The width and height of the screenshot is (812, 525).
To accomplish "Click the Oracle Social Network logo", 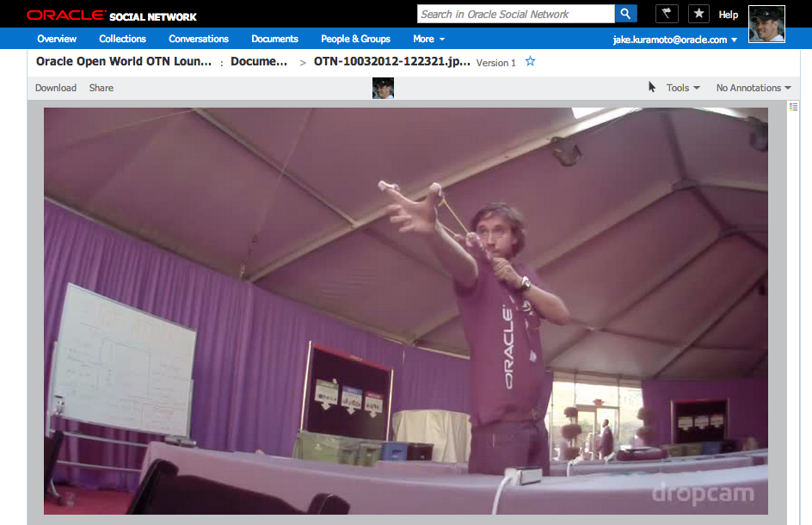I will coord(112,15).
